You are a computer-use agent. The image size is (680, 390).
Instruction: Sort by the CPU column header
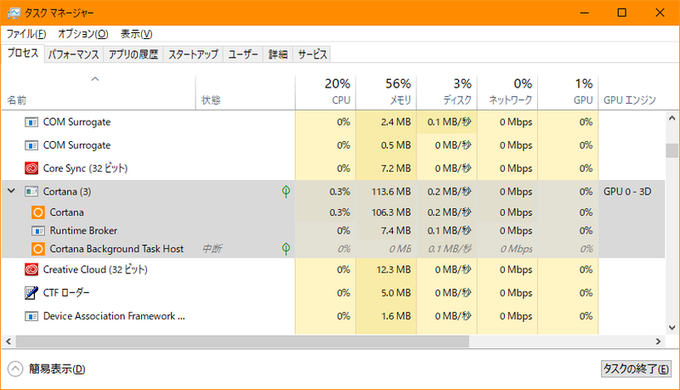[325, 92]
